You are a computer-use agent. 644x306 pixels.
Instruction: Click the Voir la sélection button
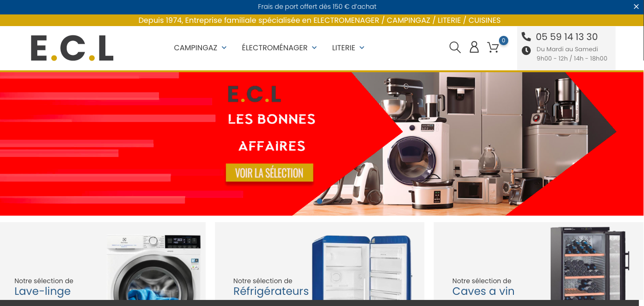(x=270, y=173)
